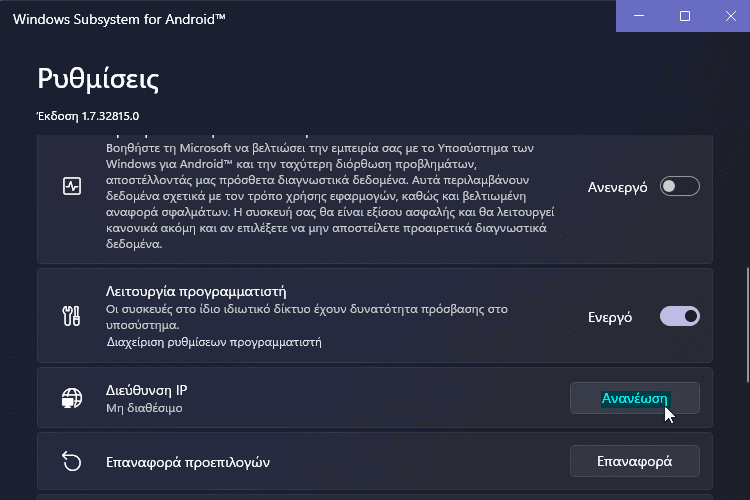The image size is (750, 500).
Task: Minimize the Windows Subsystem for Android window
Action: (x=640, y=16)
